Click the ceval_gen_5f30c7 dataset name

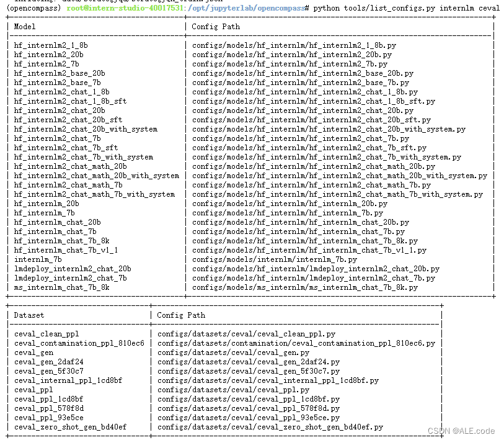[49, 372]
